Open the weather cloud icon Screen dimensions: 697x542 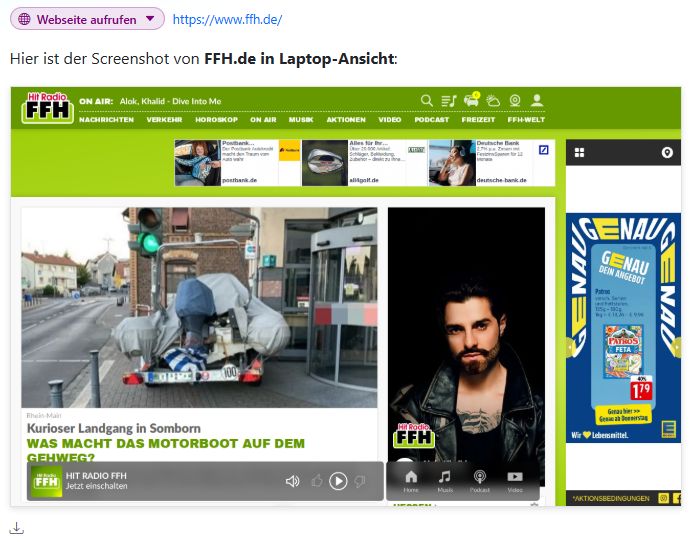493,101
